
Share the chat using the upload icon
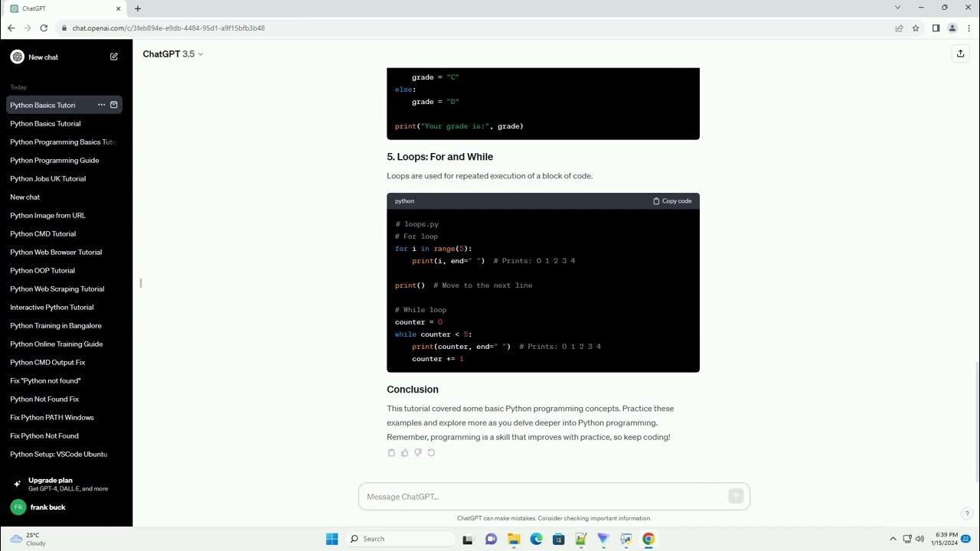click(x=960, y=54)
